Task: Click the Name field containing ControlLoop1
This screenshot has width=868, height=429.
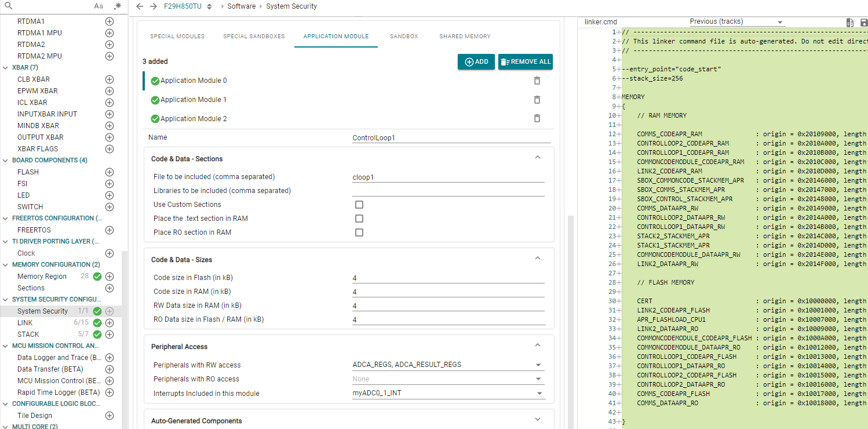Action: click(451, 138)
